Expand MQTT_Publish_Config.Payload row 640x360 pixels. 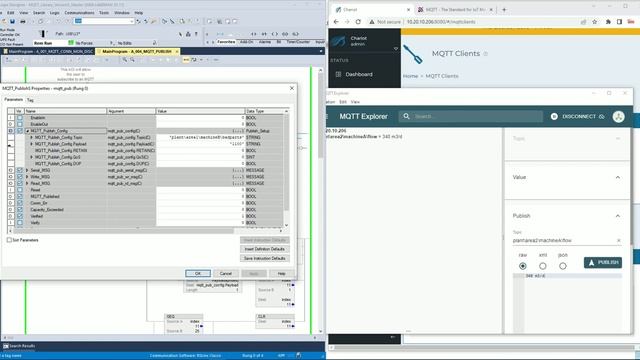click(31, 144)
